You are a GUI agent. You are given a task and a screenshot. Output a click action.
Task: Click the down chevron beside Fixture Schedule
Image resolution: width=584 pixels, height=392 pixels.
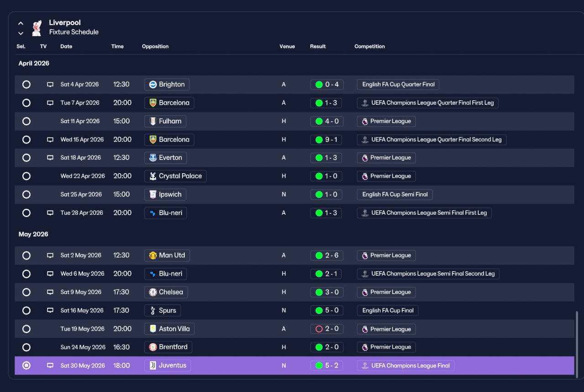coord(21,33)
